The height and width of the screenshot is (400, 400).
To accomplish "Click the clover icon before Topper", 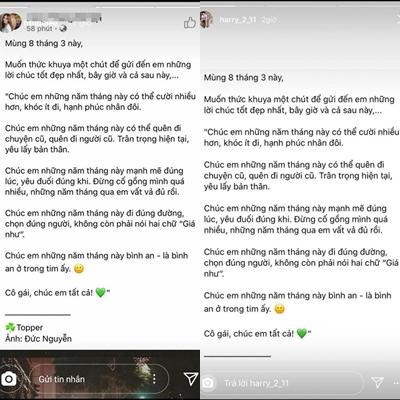I will 10,327.
